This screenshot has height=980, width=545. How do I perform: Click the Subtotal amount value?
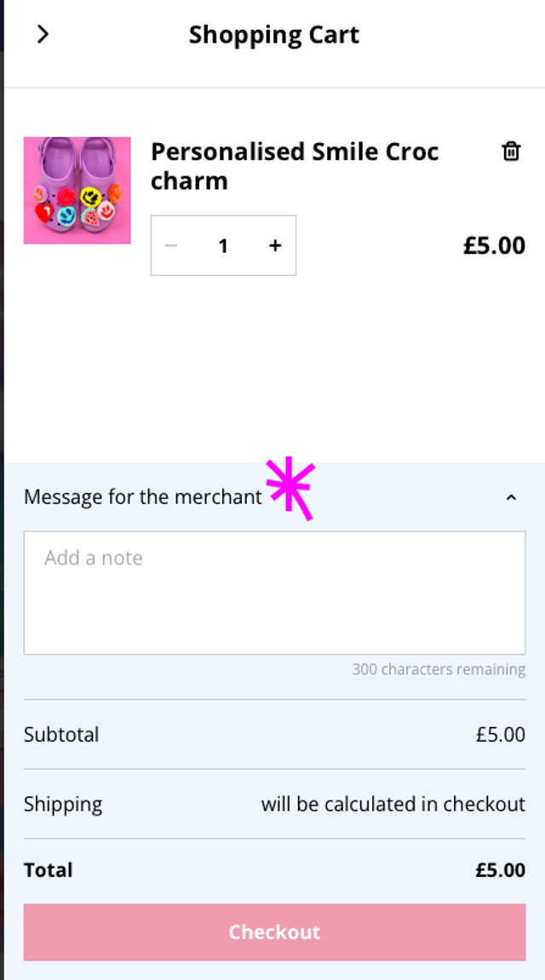[500, 734]
